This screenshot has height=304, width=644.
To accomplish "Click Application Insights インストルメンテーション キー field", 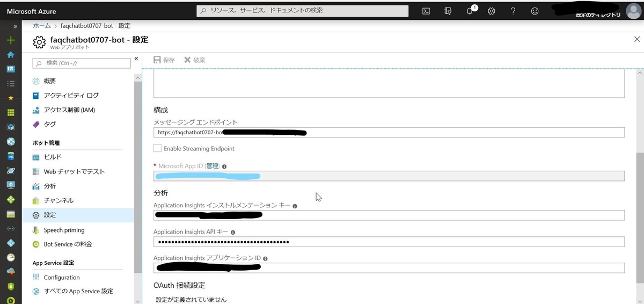I will pyautogui.click(x=389, y=215).
